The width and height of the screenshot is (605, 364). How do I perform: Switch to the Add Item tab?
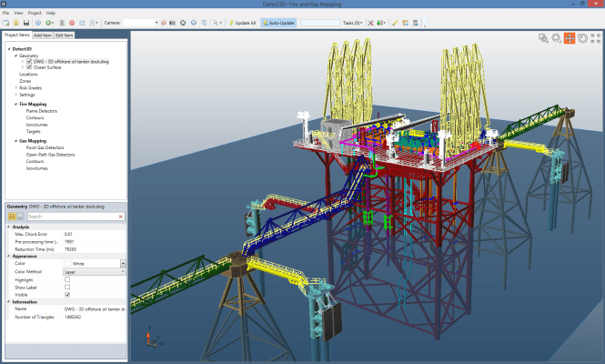42,35
